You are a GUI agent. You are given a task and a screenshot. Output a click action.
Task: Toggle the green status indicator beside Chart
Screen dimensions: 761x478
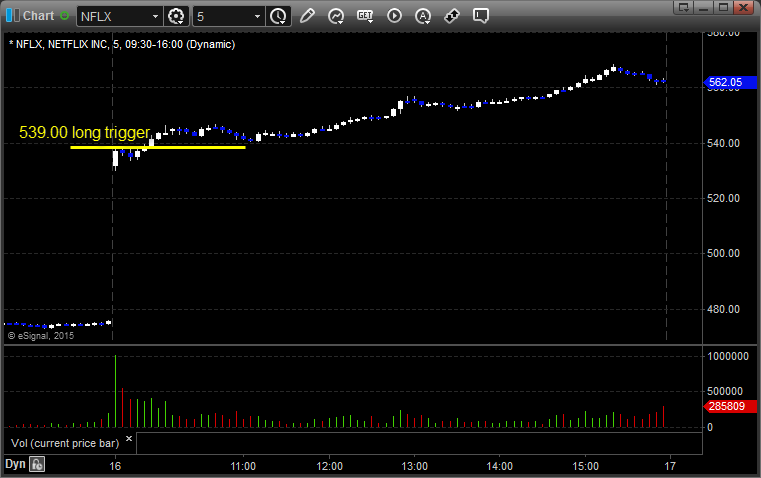(65, 16)
